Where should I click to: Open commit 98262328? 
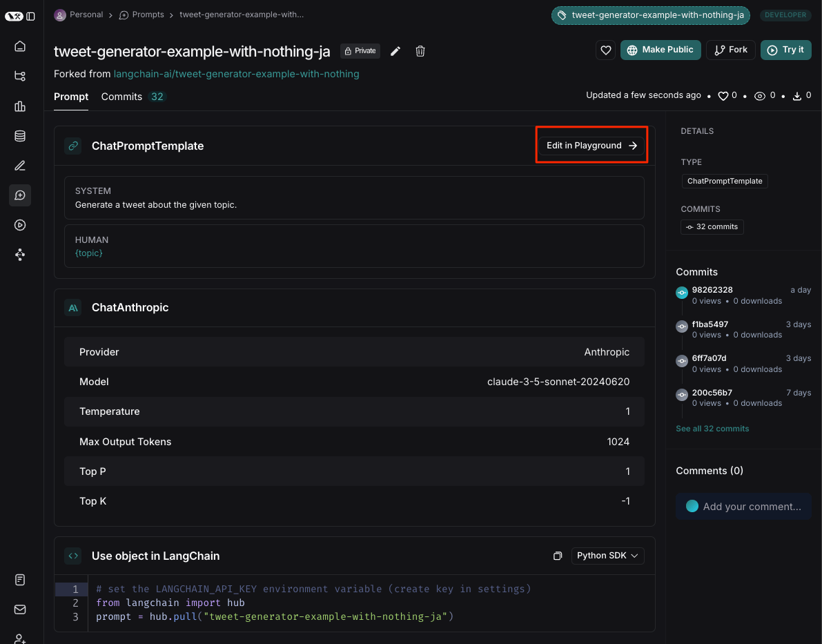tap(712, 290)
